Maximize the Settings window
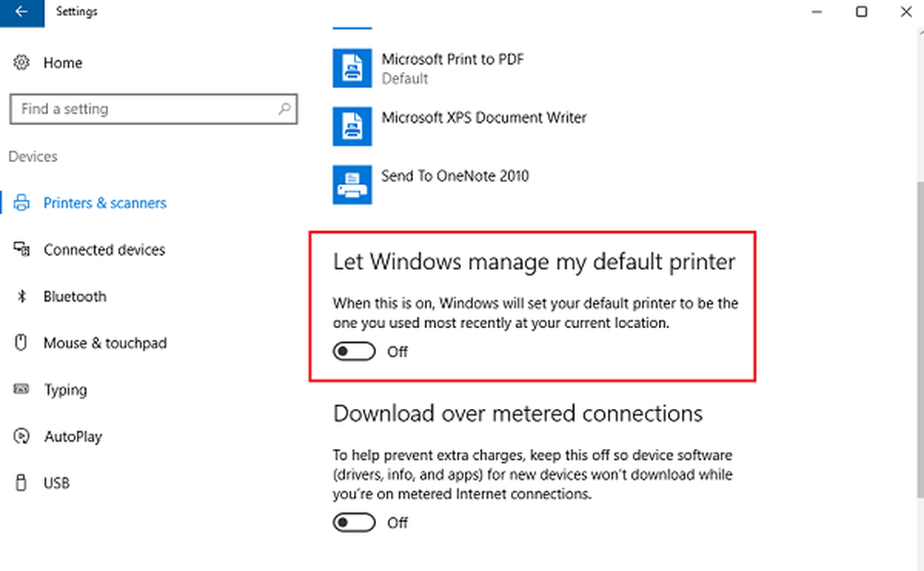924x571 pixels. (x=861, y=12)
